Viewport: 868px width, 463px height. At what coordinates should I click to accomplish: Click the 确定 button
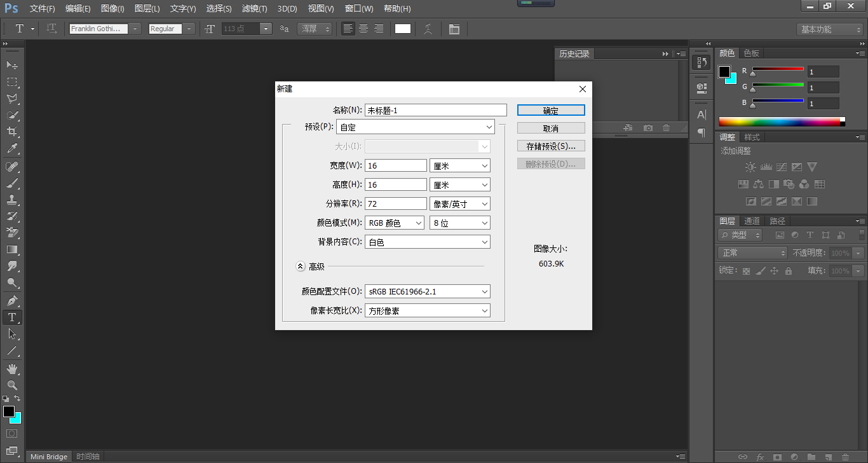(x=551, y=110)
